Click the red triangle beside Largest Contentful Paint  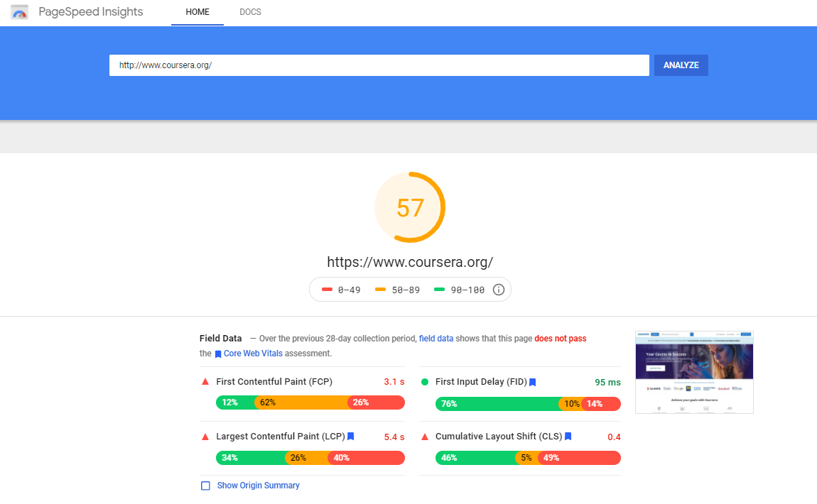pos(205,437)
